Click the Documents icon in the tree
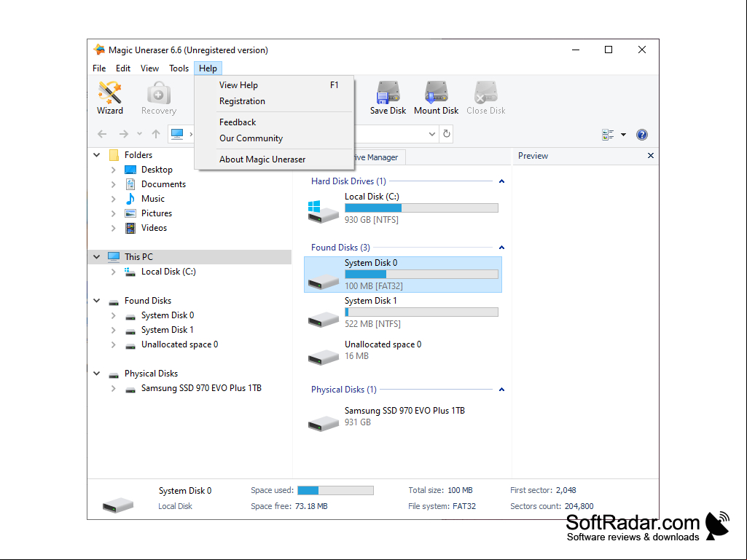Viewport: 747px width, 560px height. 130,184
